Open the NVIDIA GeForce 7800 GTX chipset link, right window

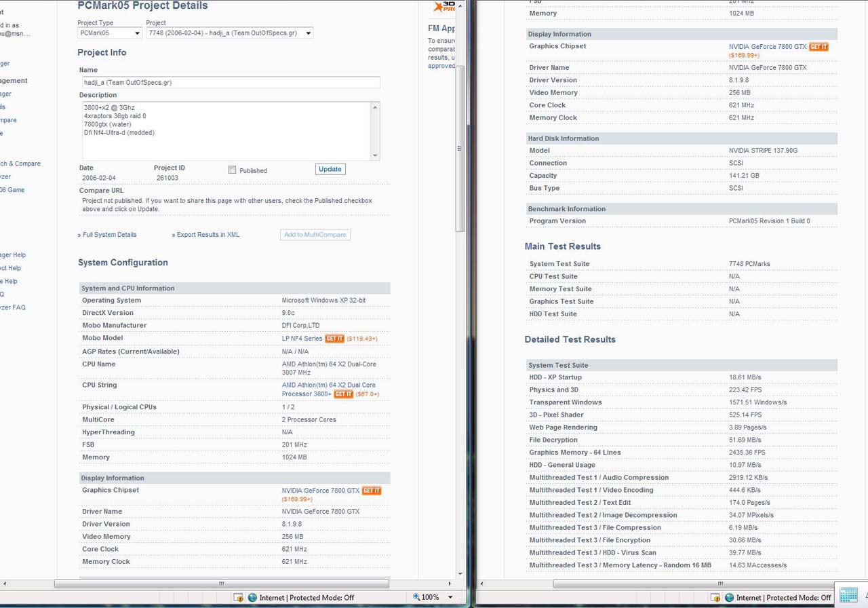click(x=768, y=47)
